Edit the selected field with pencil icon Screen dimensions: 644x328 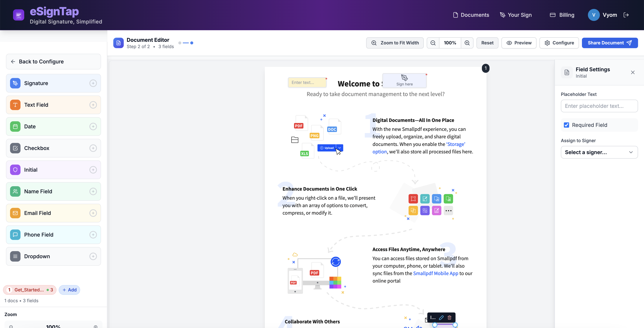click(441, 318)
